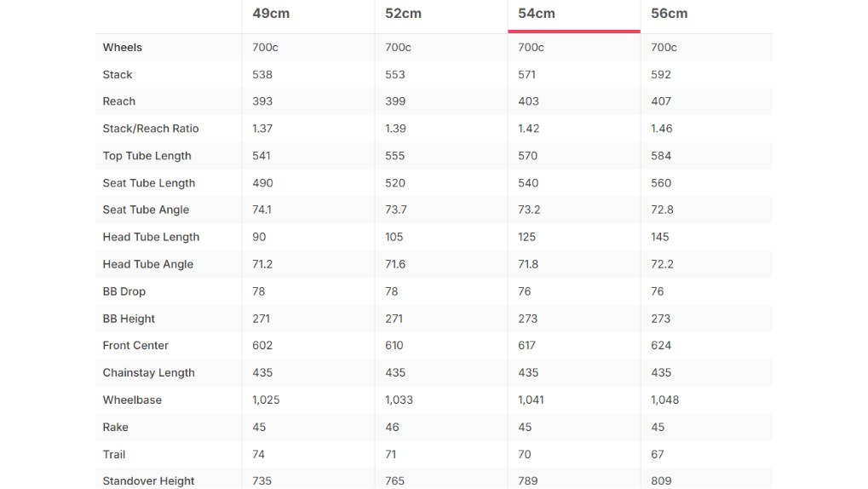Click the 56cm wheelbase value 1,048
Screen dimensions: 868x489
(664, 400)
